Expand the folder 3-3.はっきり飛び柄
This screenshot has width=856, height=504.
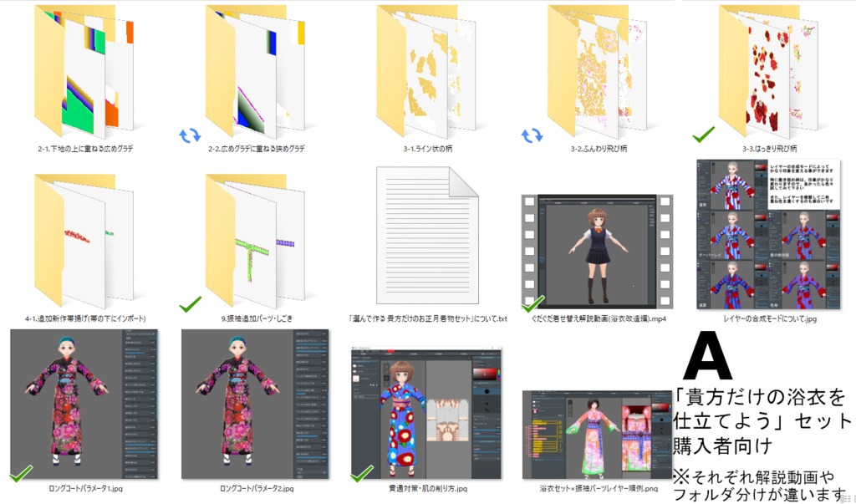[769, 71]
